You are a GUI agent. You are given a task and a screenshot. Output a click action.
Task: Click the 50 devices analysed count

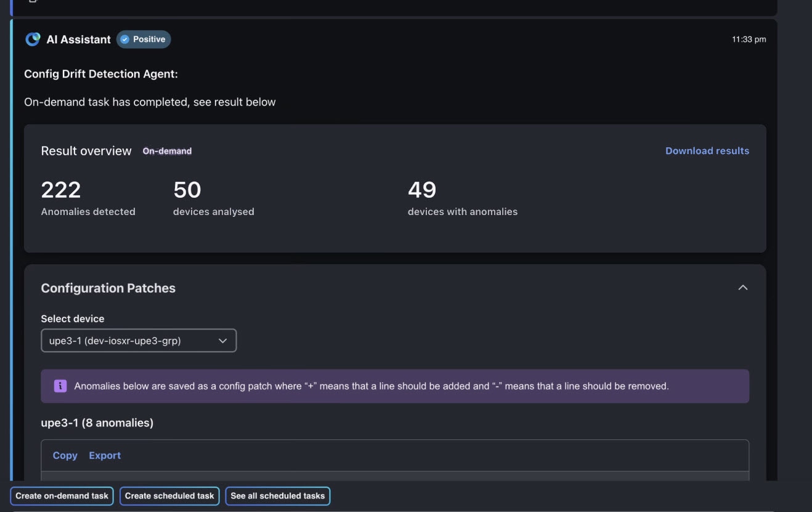(x=187, y=190)
